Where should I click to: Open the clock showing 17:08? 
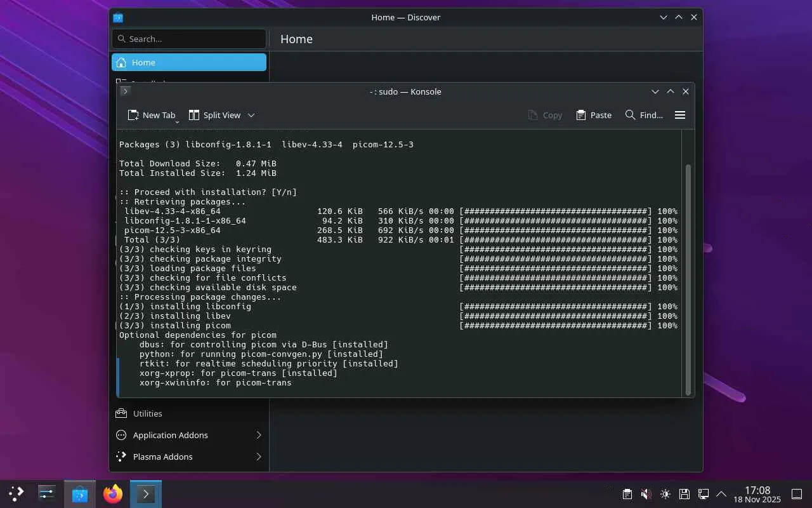pos(757,494)
